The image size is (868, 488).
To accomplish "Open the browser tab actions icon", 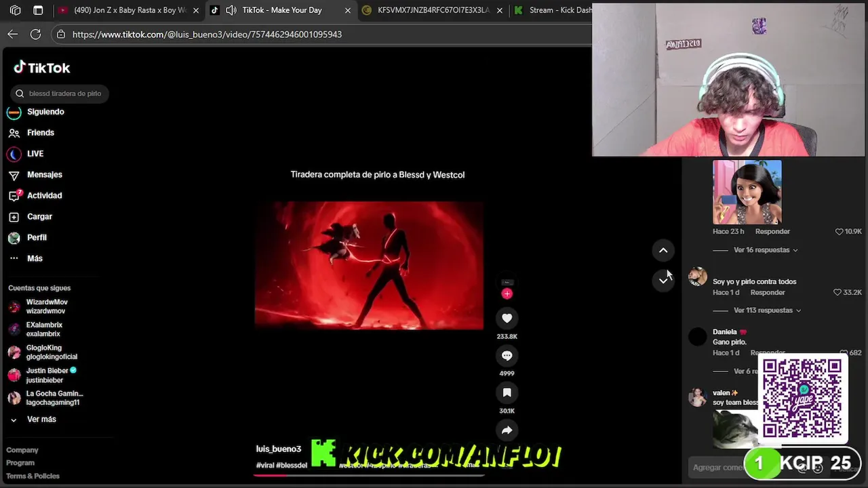I will pos(38,10).
